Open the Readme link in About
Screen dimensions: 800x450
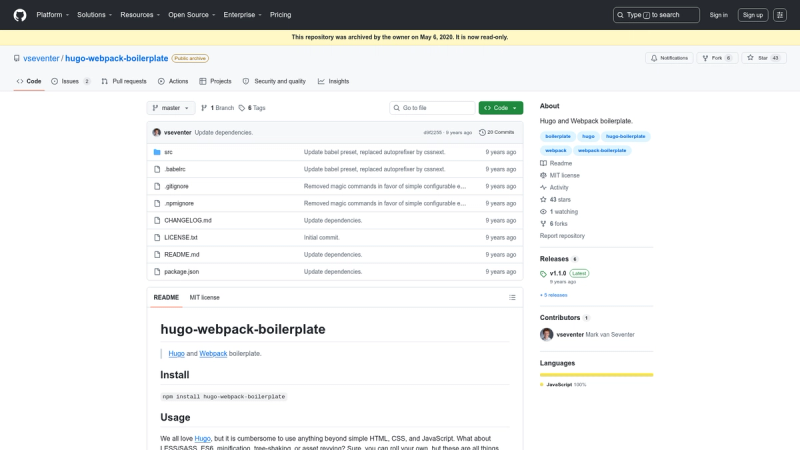click(x=556, y=163)
